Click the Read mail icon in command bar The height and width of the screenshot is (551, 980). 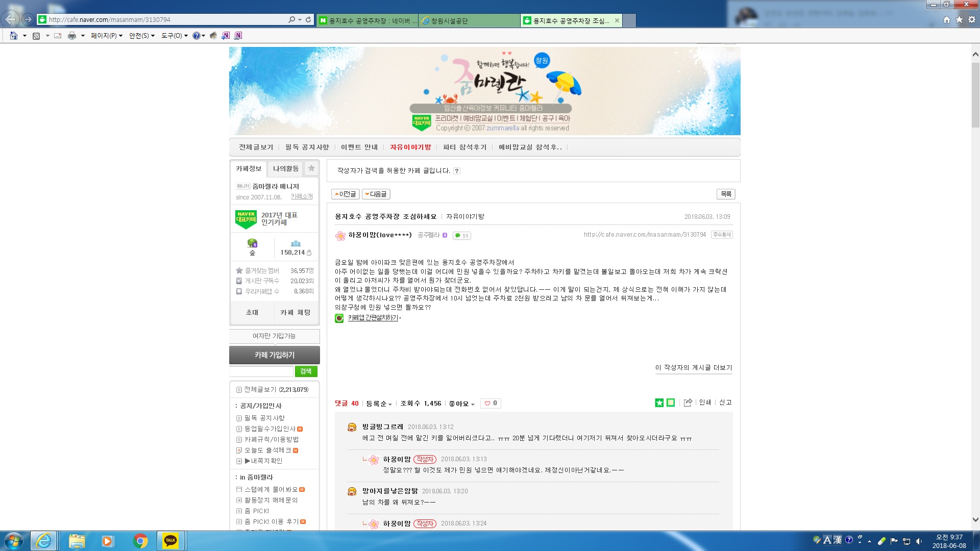(58, 36)
